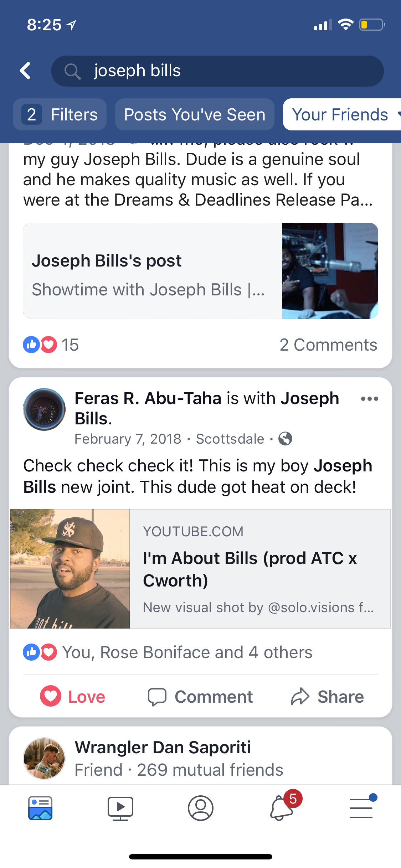Expand the Your Friends filter dropdown
The height and width of the screenshot is (868, 401).
(x=342, y=115)
